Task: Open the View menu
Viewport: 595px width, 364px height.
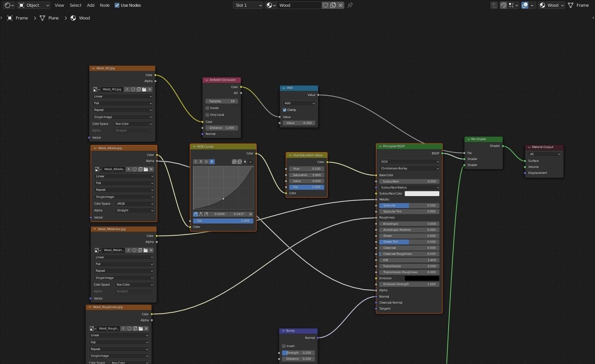Action: click(x=59, y=5)
